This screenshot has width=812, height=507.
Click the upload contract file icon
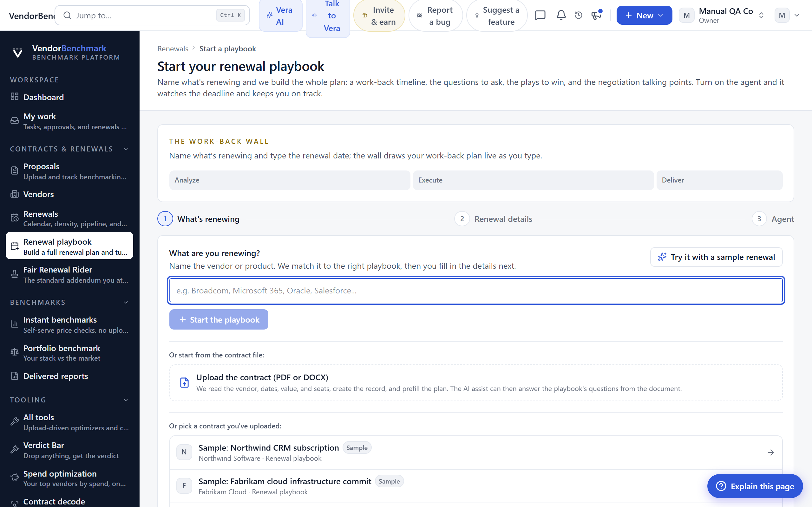click(184, 382)
